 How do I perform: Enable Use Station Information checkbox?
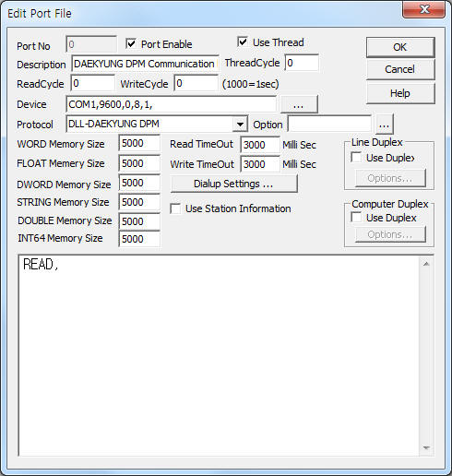(x=175, y=208)
